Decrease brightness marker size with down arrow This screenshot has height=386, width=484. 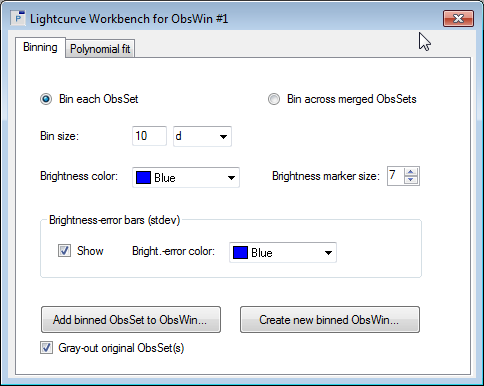[x=411, y=180]
